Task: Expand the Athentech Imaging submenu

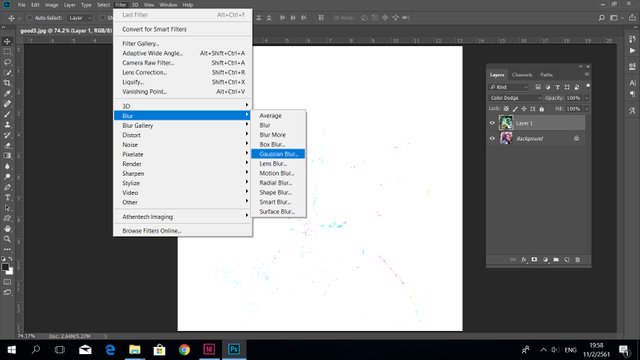Action: pyautogui.click(x=182, y=217)
